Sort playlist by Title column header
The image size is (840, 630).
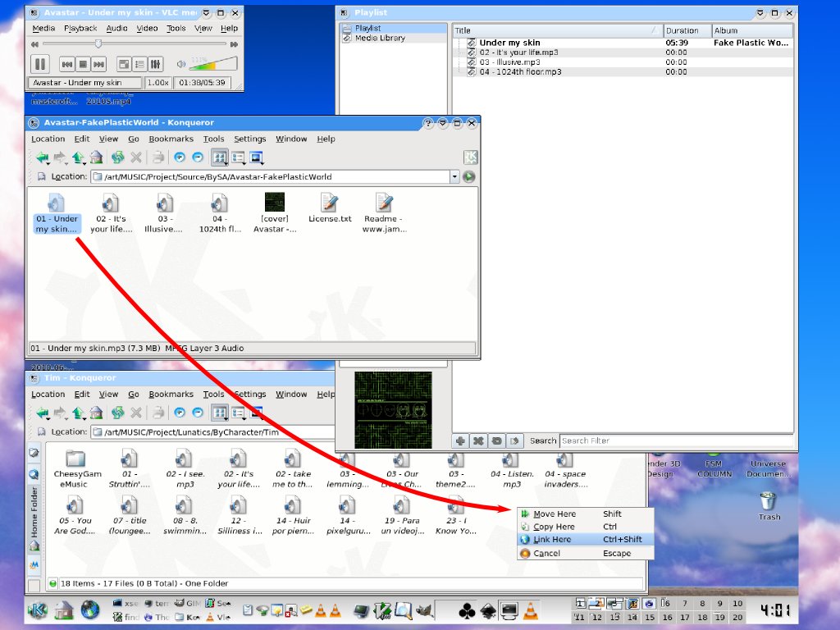[557, 30]
